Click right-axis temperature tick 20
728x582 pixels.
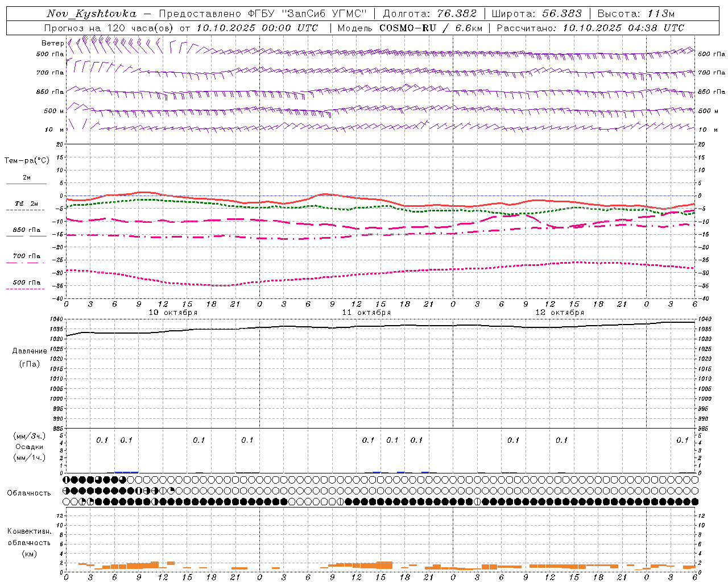coord(701,145)
